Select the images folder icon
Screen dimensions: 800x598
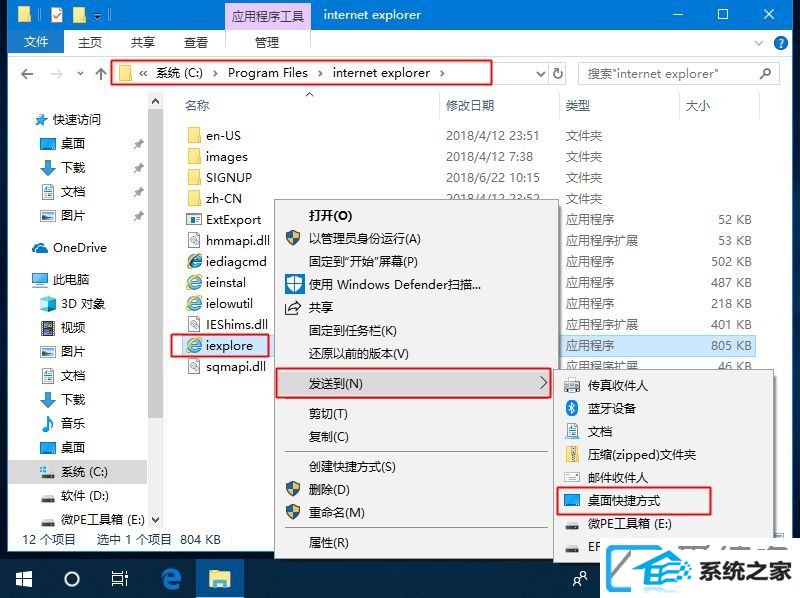[194, 156]
